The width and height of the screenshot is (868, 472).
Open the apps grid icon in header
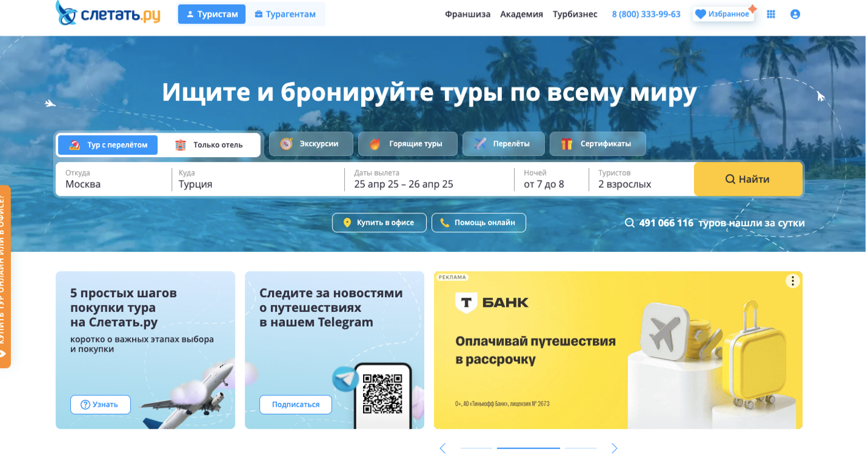[771, 14]
